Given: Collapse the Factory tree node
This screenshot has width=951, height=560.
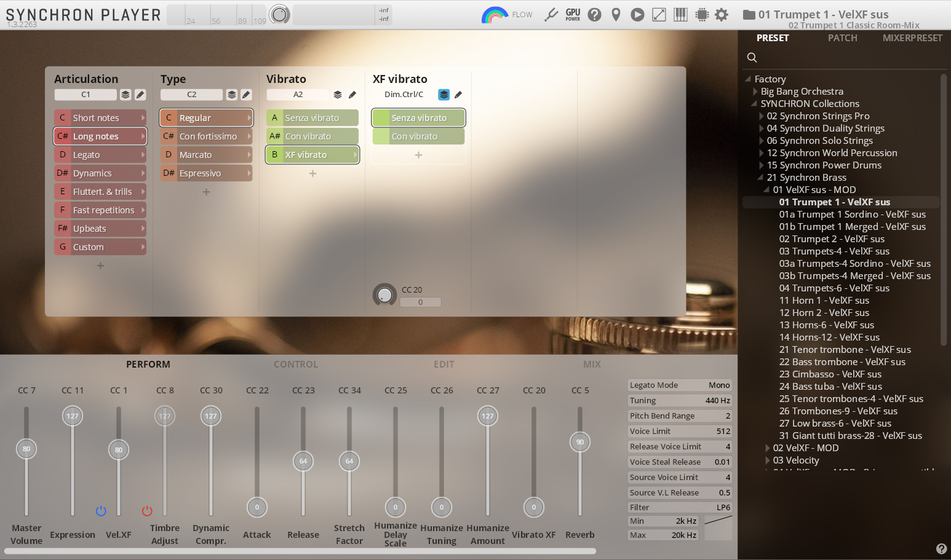Looking at the screenshot, I should [748, 79].
